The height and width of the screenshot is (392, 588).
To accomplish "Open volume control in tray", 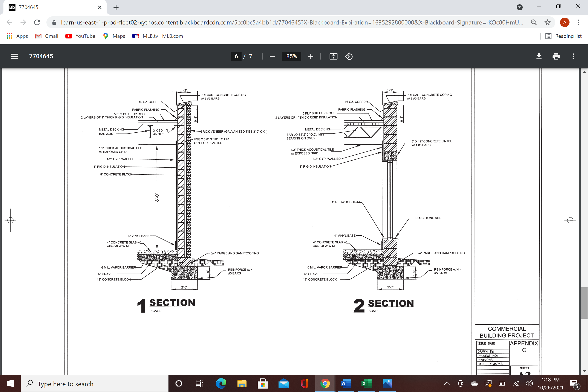I will (x=529, y=383).
